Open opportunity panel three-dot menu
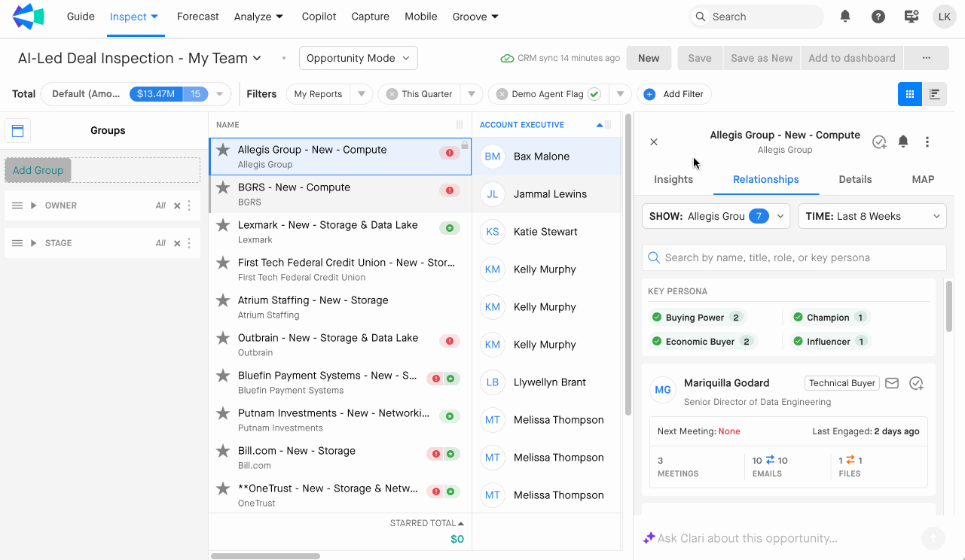This screenshot has width=965, height=560. (927, 142)
